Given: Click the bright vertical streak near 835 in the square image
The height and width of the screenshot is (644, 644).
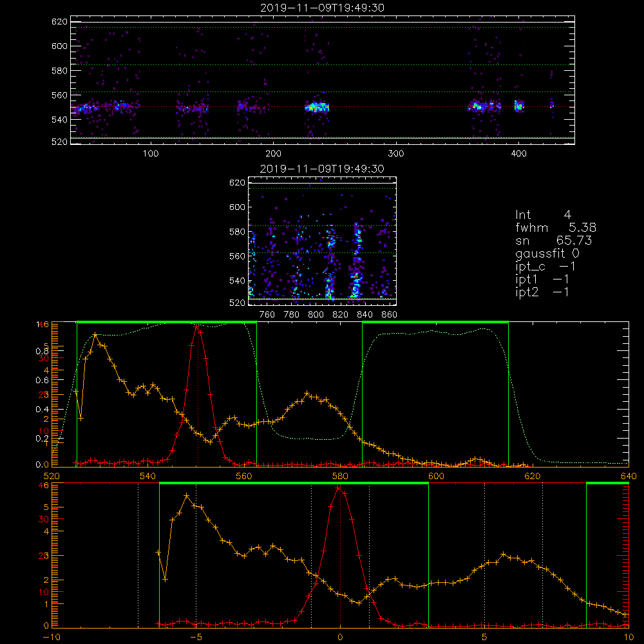Looking at the screenshot, I should tap(357, 261).
